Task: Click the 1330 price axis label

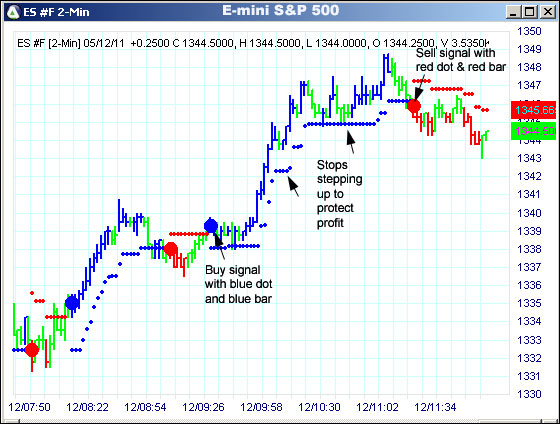Action: click(529, 394)
